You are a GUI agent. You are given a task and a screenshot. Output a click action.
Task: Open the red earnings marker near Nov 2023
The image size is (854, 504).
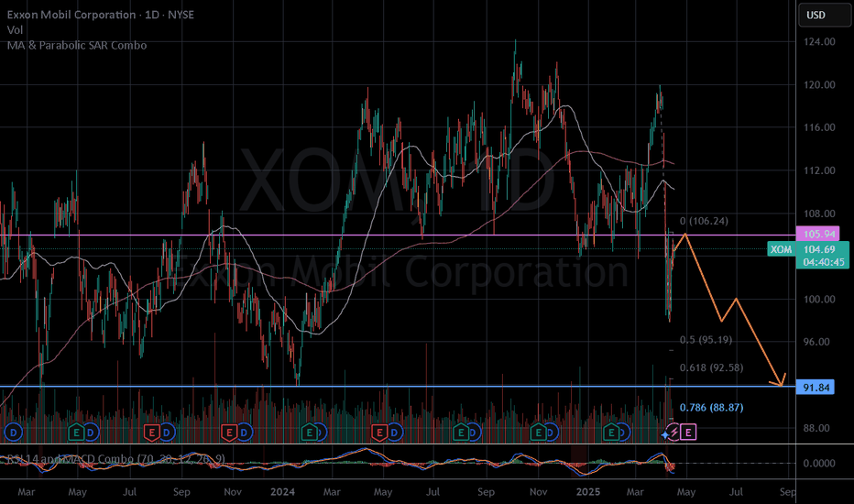click(x=229, y=433)
